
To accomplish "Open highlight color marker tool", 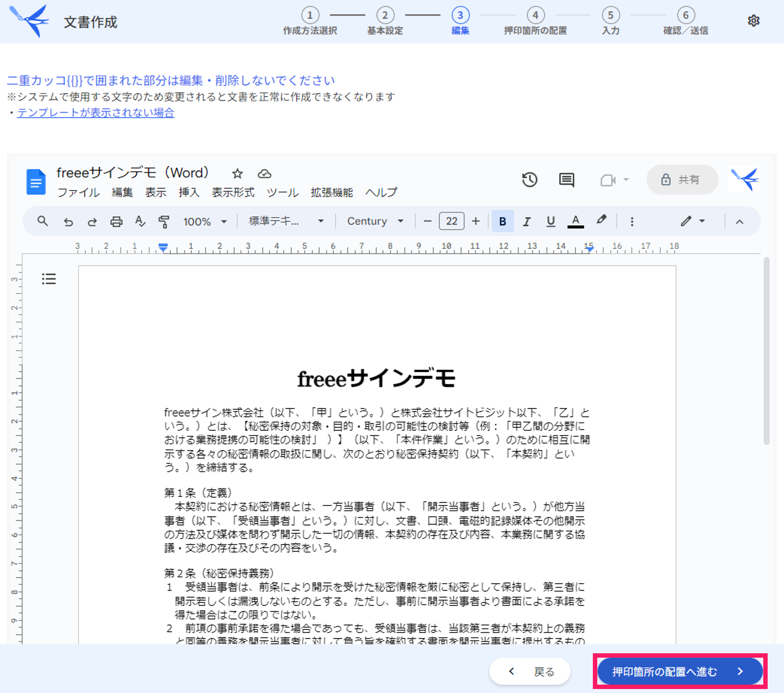I will coord(601,220).
